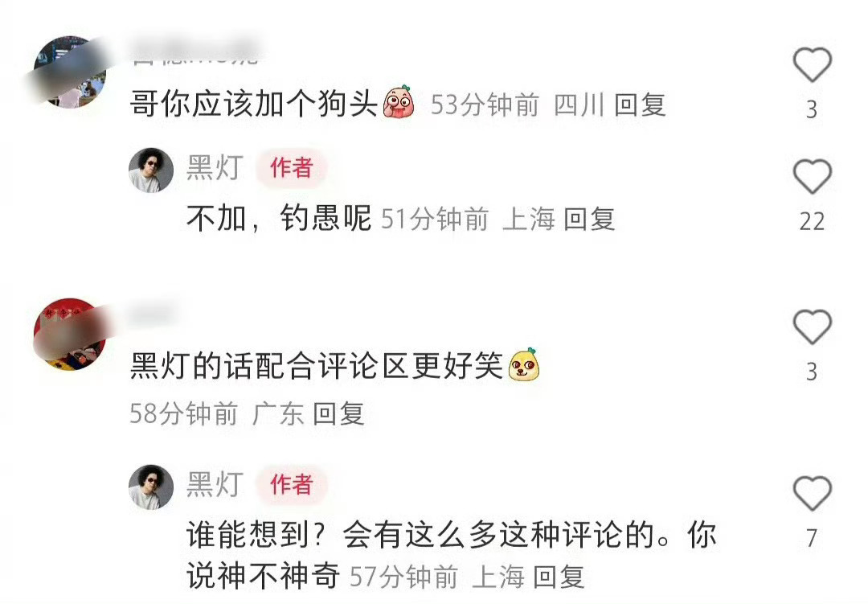The width and height of the screenshot is (868, 604).
Task: Open the blurred avatar of the Sichuan commenter
Action: pos(70,72)
